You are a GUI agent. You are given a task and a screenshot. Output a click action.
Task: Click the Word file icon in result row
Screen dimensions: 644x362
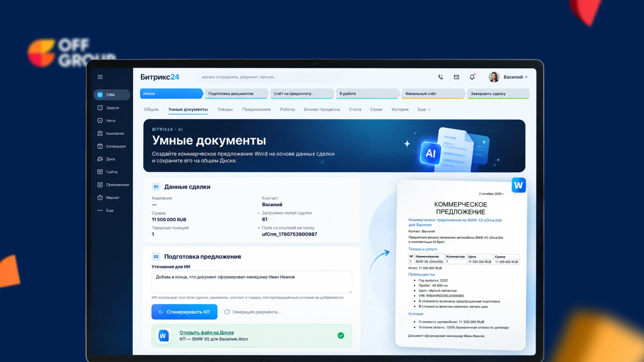pyautogui.click(x=163, y=336)
